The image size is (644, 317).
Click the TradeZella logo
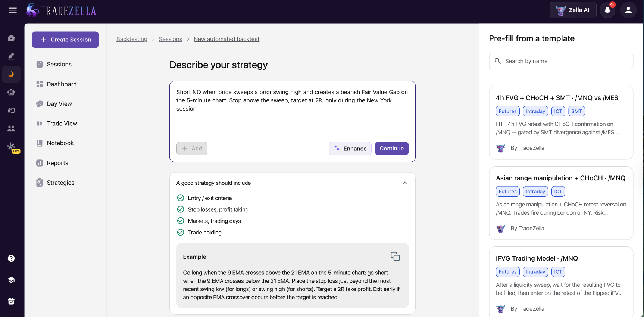point(62,10)
